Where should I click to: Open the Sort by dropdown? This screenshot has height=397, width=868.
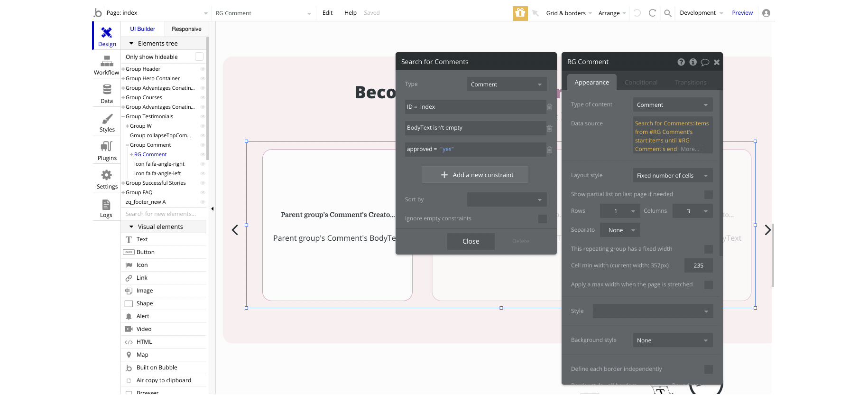coord(507,199)
